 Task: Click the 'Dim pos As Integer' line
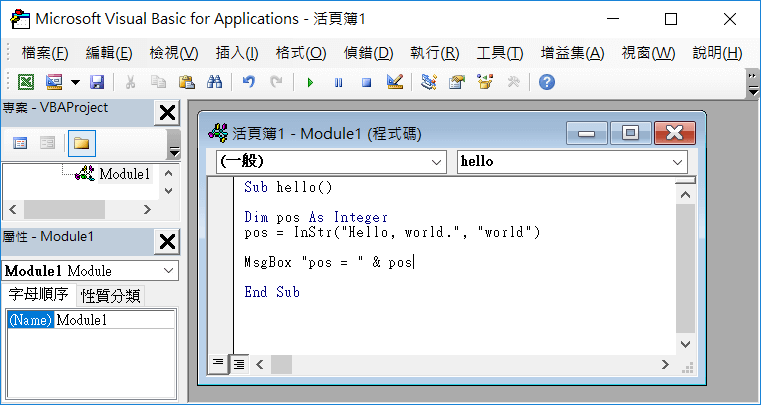(316, 218)
